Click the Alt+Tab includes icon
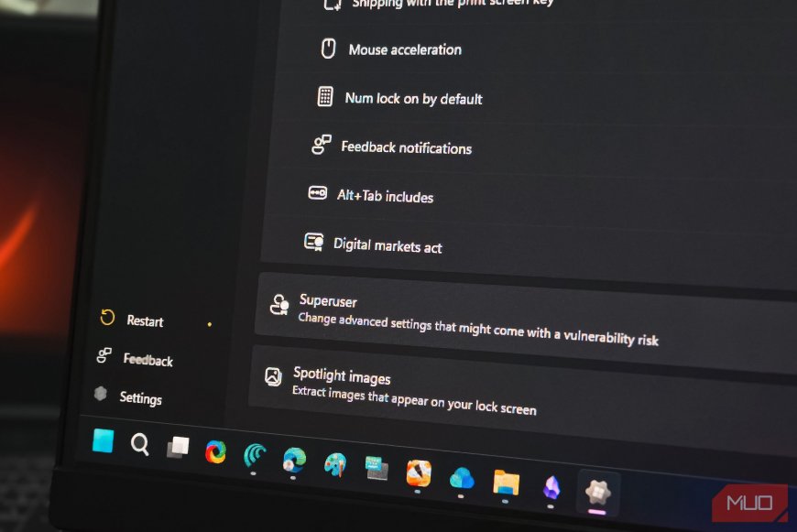 316,193
